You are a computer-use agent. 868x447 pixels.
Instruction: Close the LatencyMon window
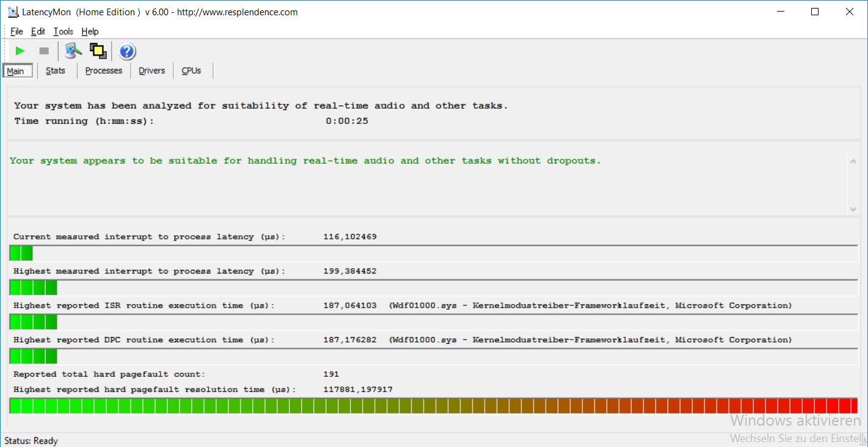coord(849,12)
